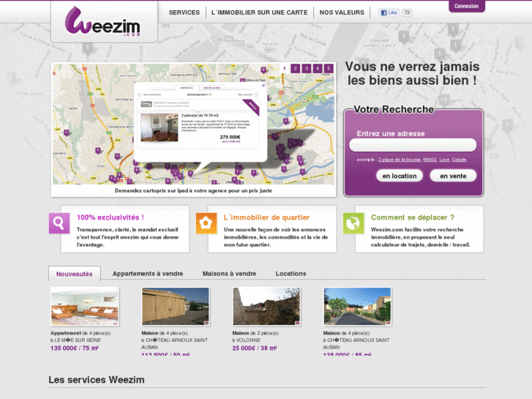Open the Volonne house thumbnail
Image resolution: width=532 pixels, height=399 pixels.
[266, 306]
